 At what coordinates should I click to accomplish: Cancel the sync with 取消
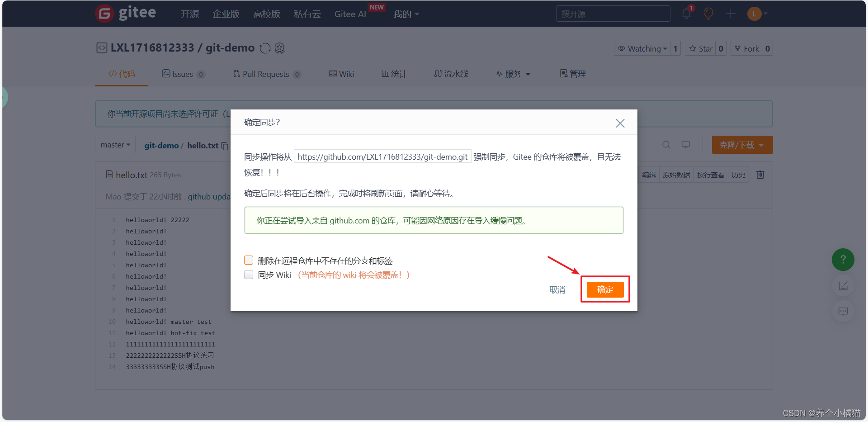557,289
